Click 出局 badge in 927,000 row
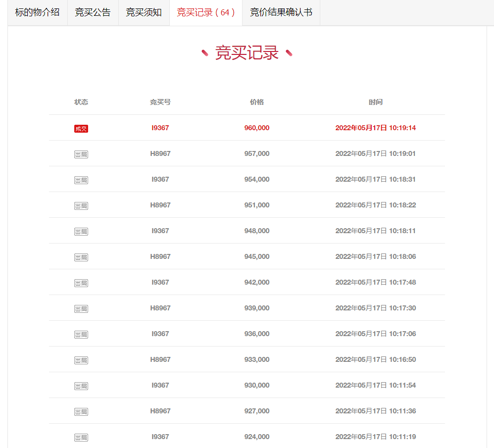 (81, 412)
